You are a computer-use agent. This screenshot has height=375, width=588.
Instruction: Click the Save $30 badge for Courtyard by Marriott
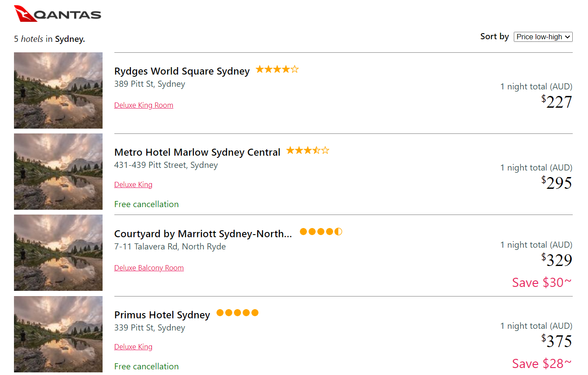[x=541, y=282]
